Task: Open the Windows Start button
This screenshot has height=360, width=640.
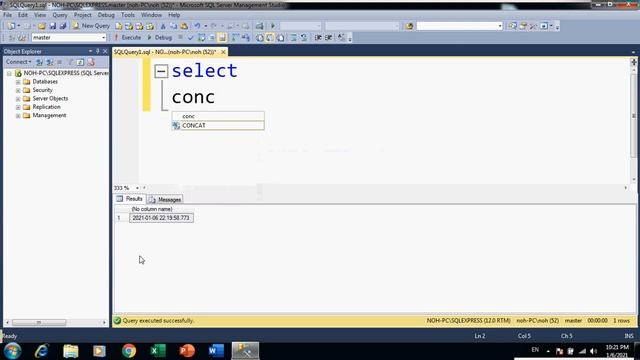Action: click(12, 351)
